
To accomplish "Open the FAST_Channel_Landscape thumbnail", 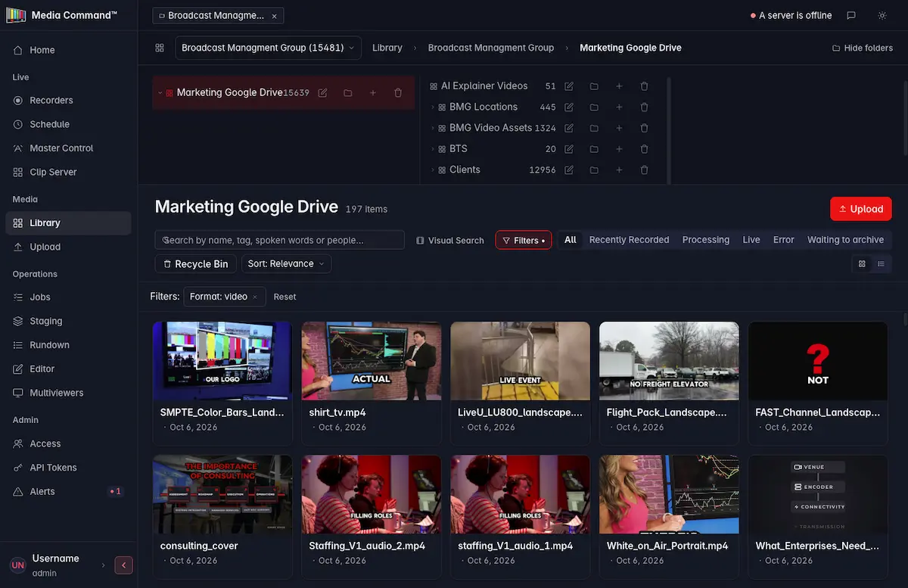I will (x=818, y=361).
